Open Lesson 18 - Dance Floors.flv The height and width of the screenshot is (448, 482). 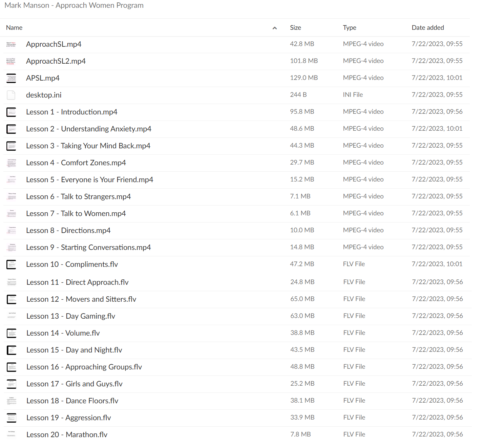(x=72, y=401)
